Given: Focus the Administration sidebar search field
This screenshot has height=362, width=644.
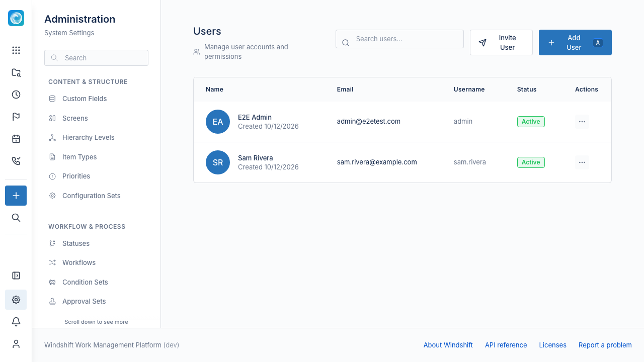Looking at the screenshot, I should 96,58.
